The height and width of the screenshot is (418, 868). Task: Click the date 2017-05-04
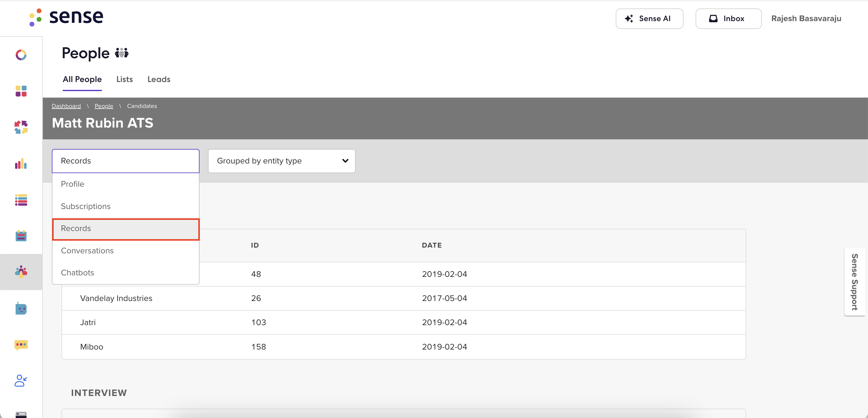[x=445, y=298]
